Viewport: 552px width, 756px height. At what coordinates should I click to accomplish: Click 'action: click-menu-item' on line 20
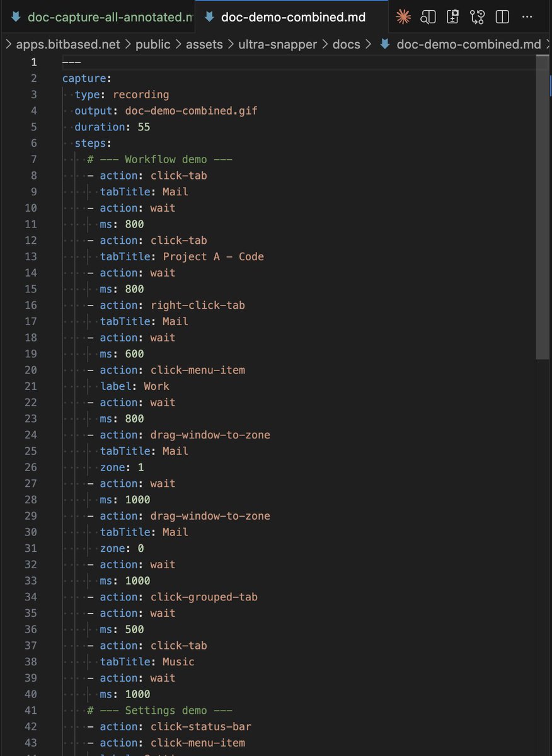point(172,370)
